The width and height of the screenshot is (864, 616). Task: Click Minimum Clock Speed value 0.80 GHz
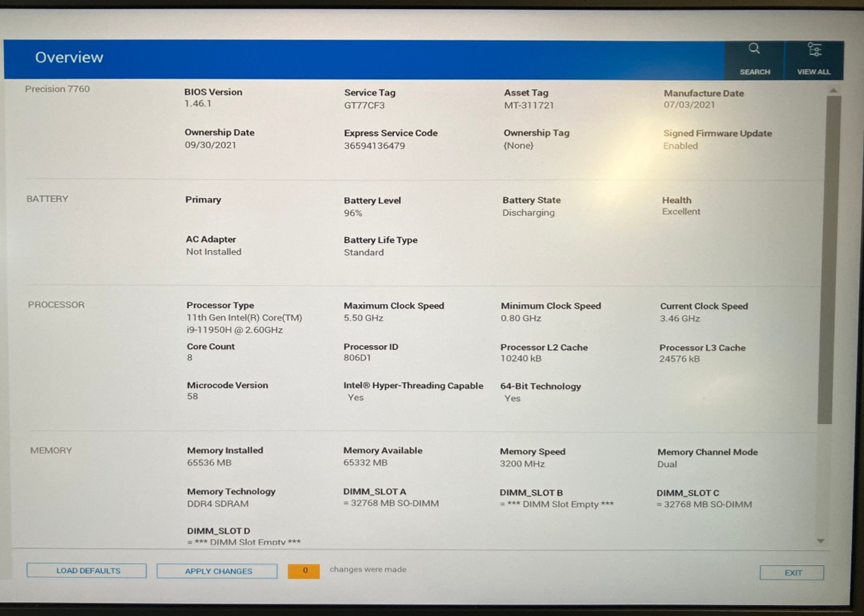(521, 318)
